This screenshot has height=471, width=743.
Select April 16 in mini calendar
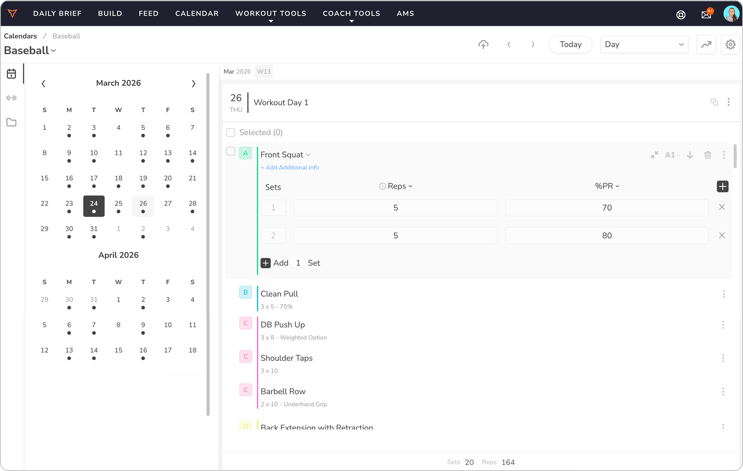143,353
